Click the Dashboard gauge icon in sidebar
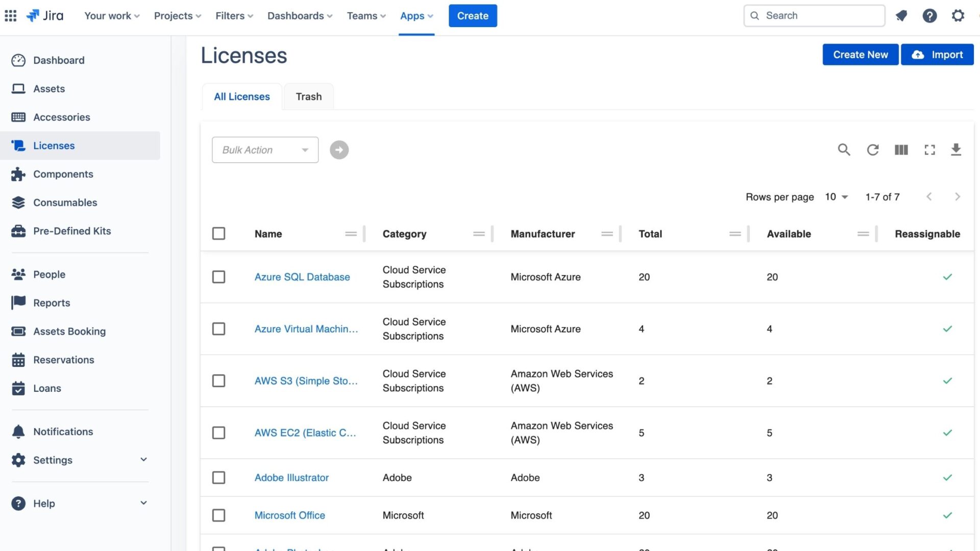 click(18, 60)
